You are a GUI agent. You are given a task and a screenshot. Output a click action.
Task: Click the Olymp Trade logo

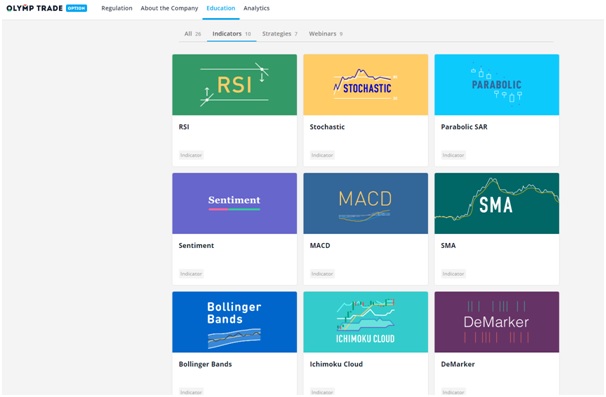34,8
